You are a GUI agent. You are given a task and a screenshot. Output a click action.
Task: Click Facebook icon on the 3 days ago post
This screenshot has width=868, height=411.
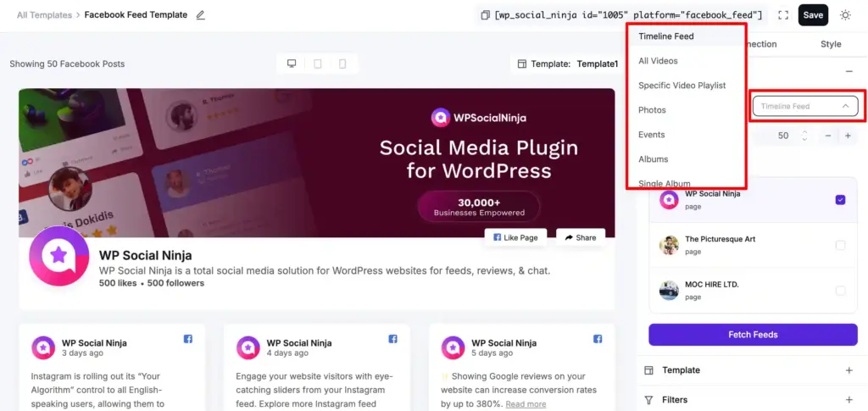pos(187,338)
